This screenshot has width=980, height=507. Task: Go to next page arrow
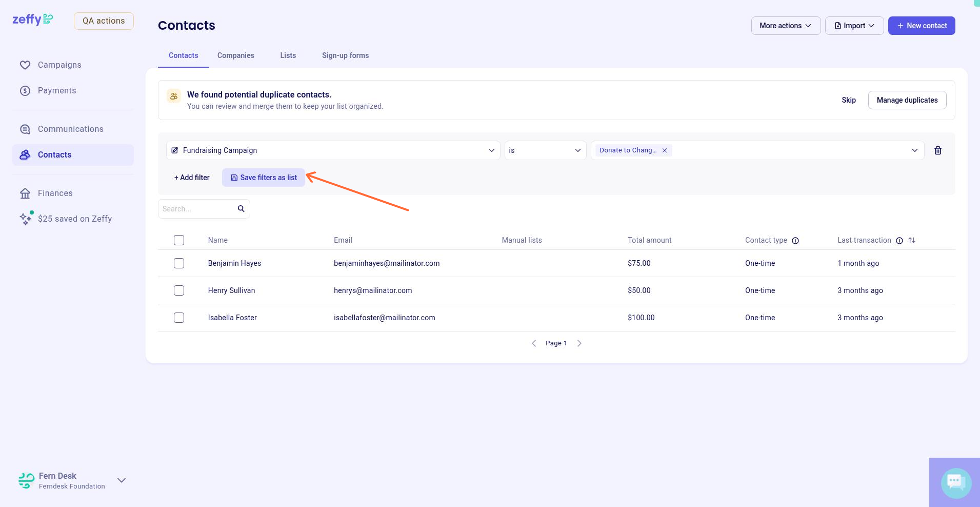pyautogui.click(x=579, y=343)
